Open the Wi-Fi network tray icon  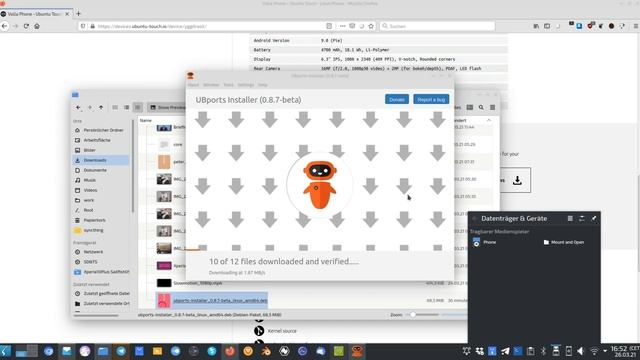click(x=594, y=351)
